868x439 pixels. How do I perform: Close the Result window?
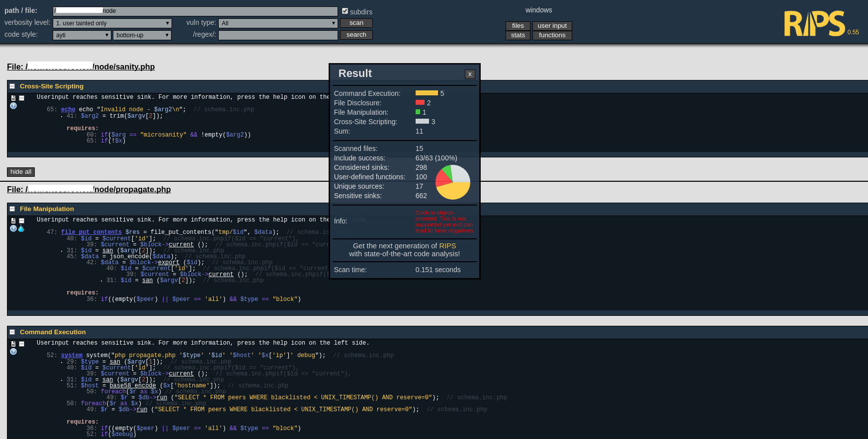click(470, 74)
